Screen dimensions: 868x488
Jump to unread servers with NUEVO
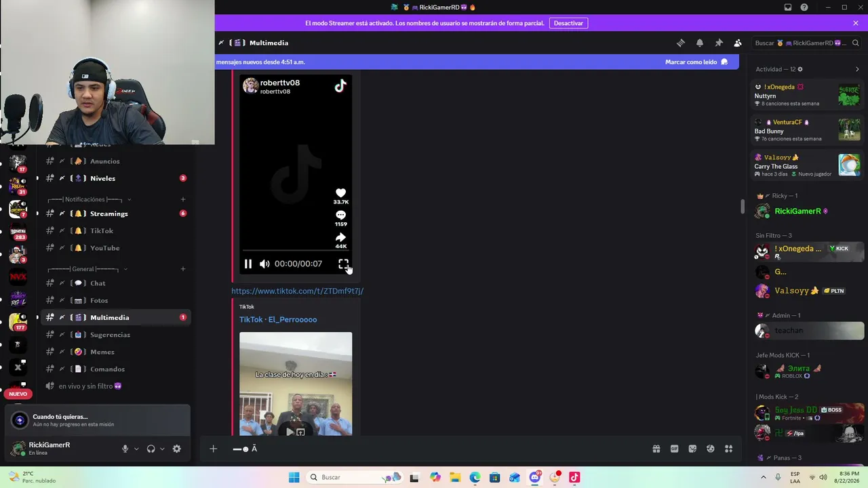[18, 394]
